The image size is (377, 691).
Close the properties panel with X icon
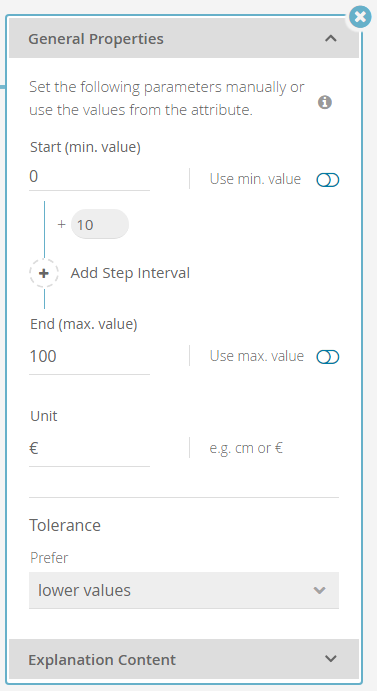[x=360, y=17]
